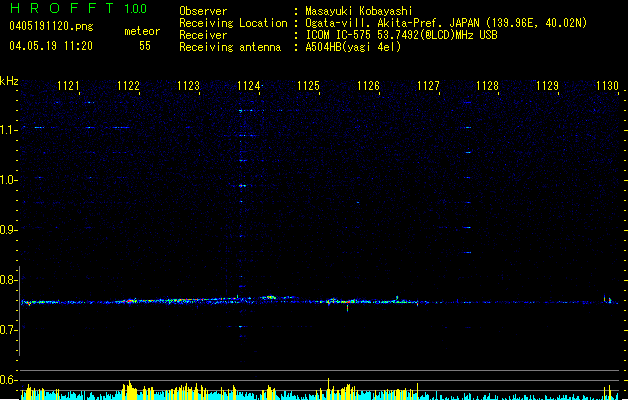The image size is (629, 400).
Task: Select the file name 0405191120.png
Action: point(51,26)
